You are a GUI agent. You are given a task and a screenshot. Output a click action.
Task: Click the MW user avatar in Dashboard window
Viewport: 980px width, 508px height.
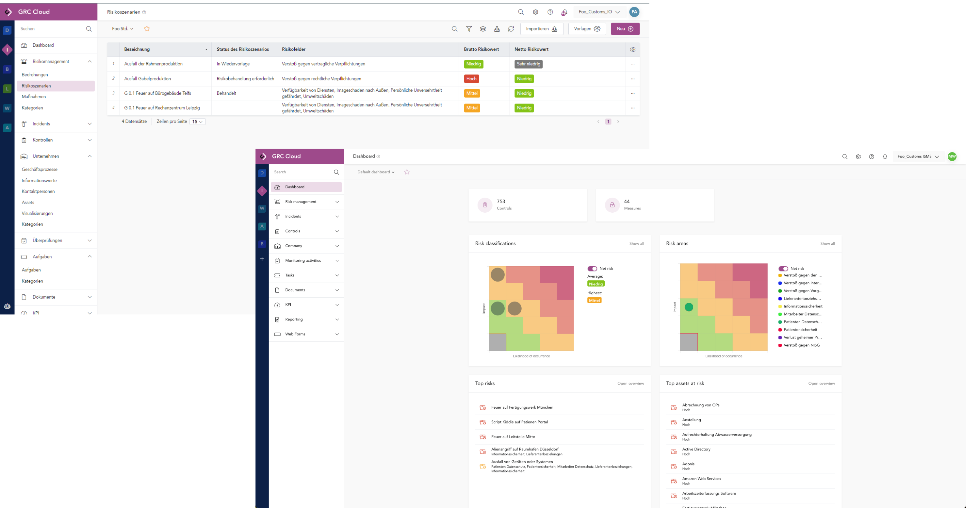952,156
